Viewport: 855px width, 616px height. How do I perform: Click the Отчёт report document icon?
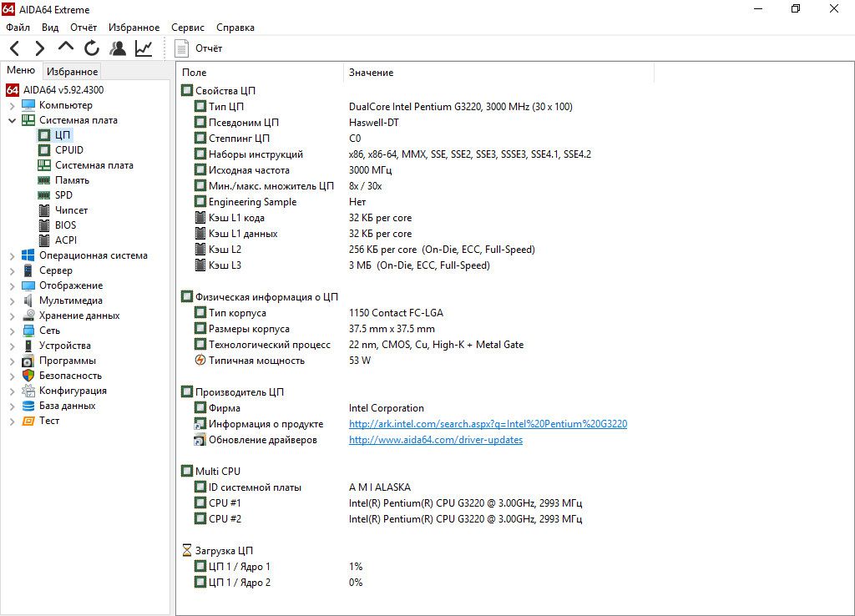tap(181, 48)
